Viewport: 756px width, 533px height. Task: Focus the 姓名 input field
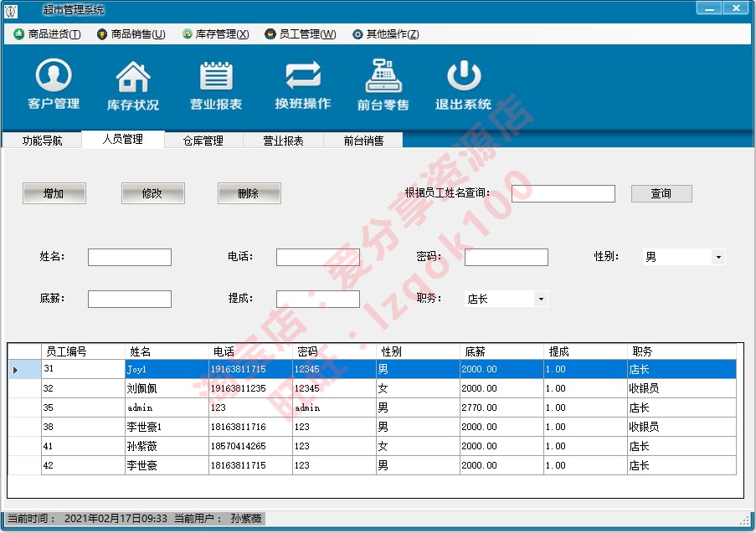click(x=130, y=258)
